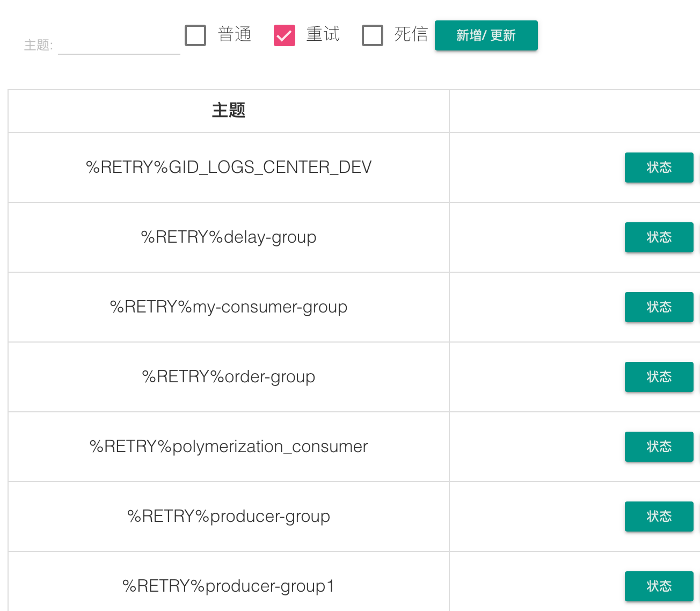
Task: Click the 新增/ 更新 button
Action: tap(486, 35)
